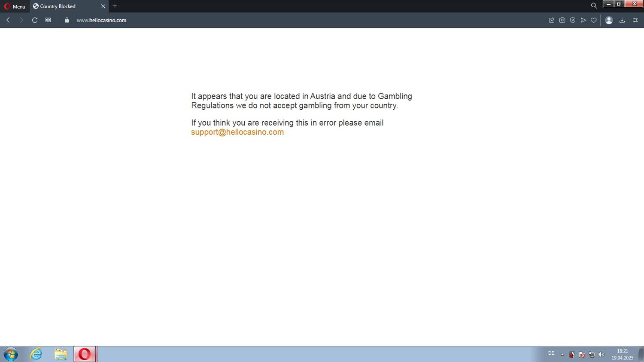Open a new tab with plus button

tap(115, 6)
